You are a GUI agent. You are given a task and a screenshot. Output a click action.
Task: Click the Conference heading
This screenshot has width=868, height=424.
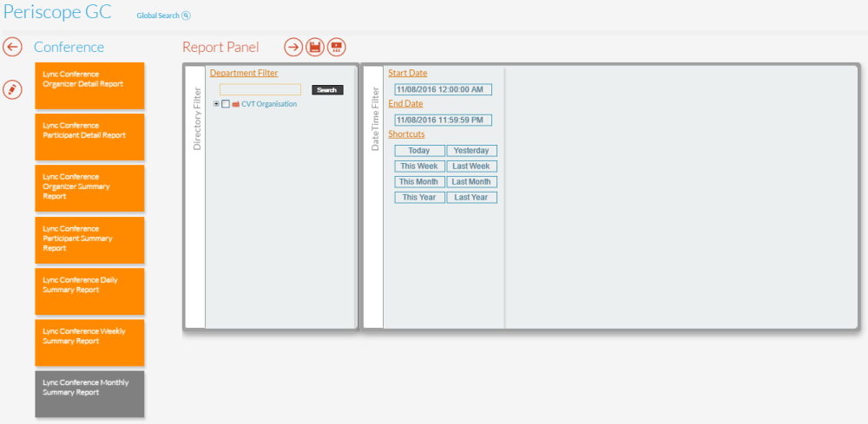coord(69,47)
